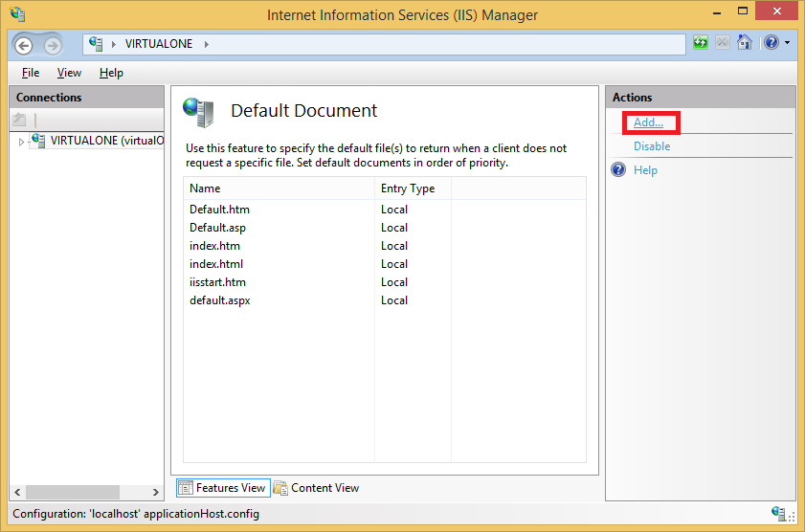This screenshot has height=532, width=805.
Task: Click the blue Help question icon in toolbar
Action: coord(771,43)
